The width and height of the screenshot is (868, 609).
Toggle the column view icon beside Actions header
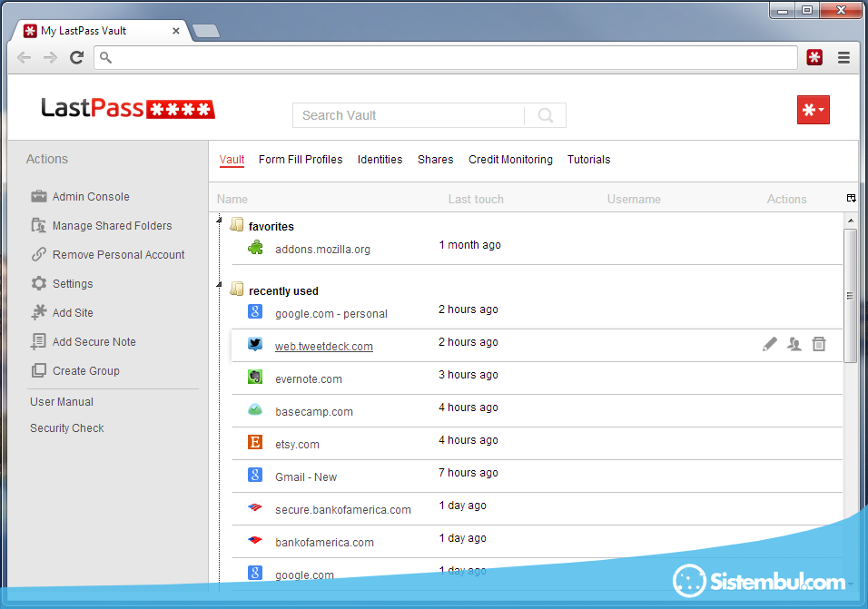(852, 198)
